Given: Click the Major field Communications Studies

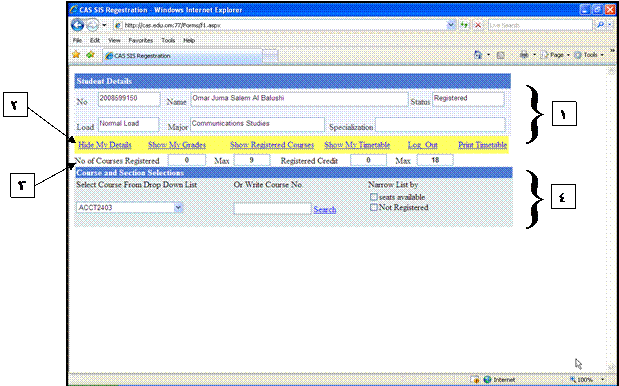Looking at the screenshot, I should point(257,124).
